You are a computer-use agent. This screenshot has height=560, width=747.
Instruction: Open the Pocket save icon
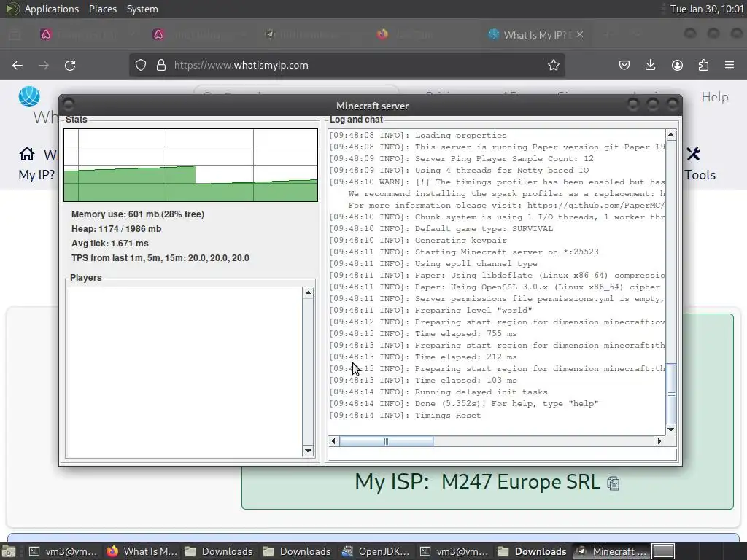(624, 65)
